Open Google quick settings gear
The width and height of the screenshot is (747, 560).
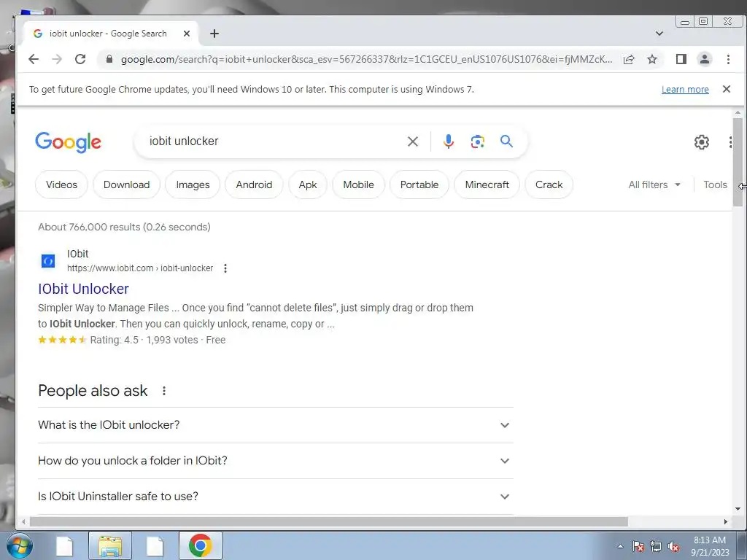click(701, 142)
